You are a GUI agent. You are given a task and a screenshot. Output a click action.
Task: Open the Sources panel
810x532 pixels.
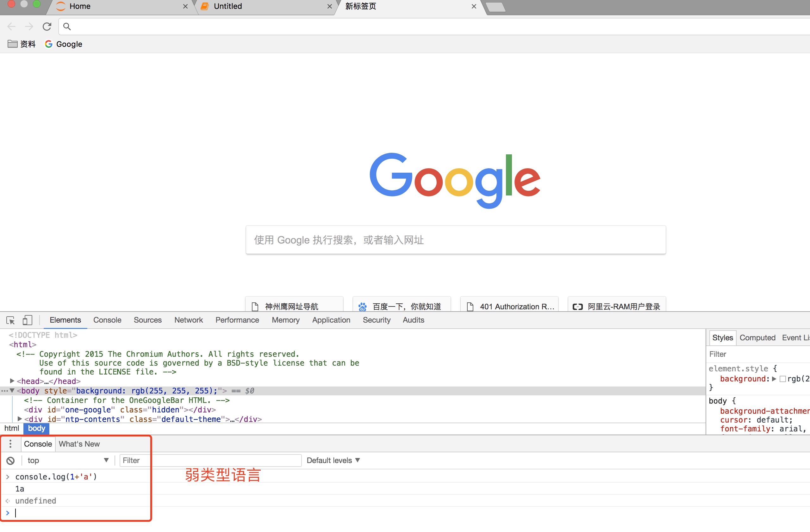(148, 320)
